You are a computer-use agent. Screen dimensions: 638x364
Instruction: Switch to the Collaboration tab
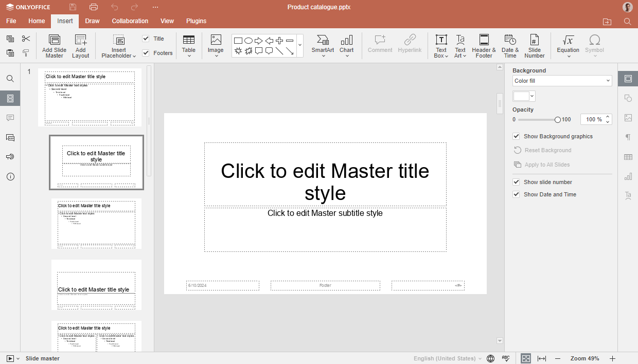pyautogui.click(x=130, y=21)
